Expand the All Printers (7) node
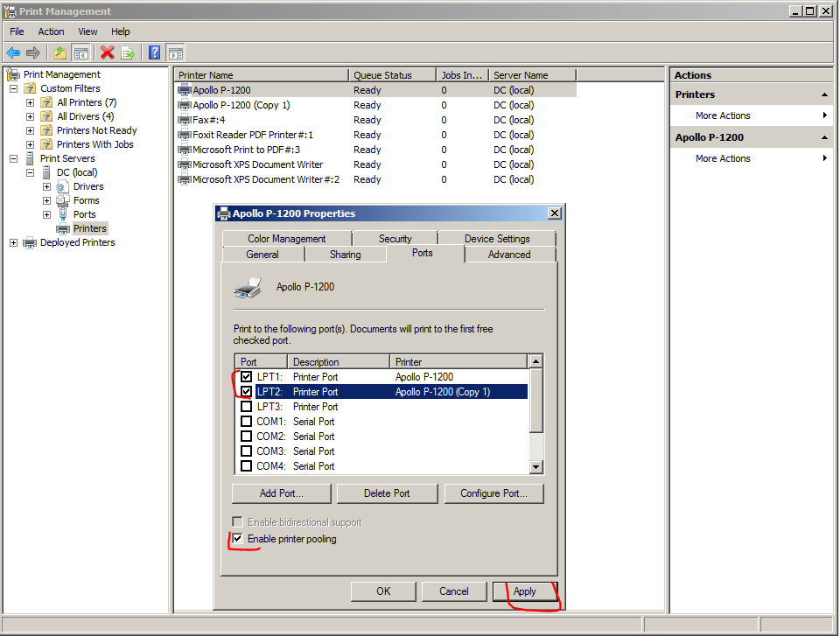This screenshot has width=840, height=636. coord(31,102)
